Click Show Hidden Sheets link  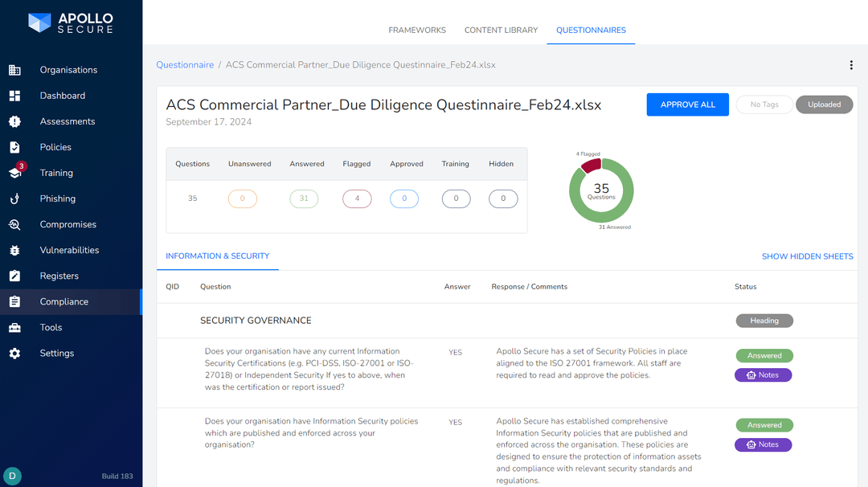(x=807, y=256)
